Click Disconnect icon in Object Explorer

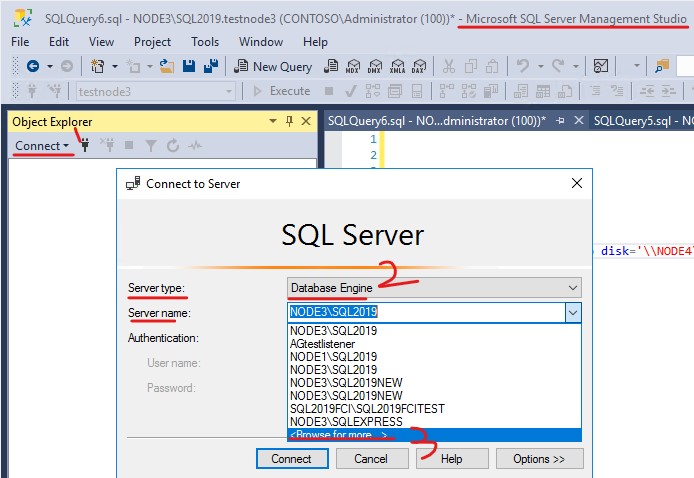(x=107, y=145)
